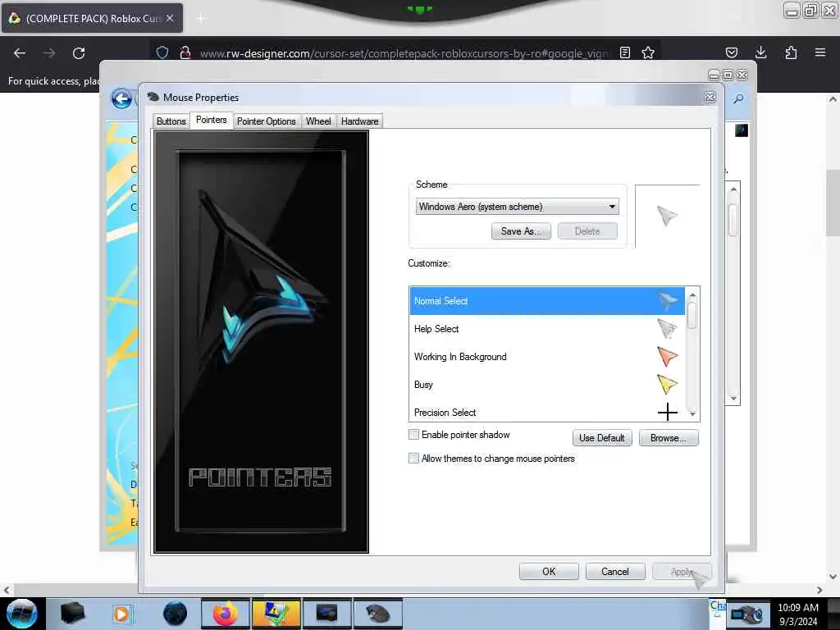Click scroll-up arrow of Customize list
840x630 pixels.
point(692,295)
